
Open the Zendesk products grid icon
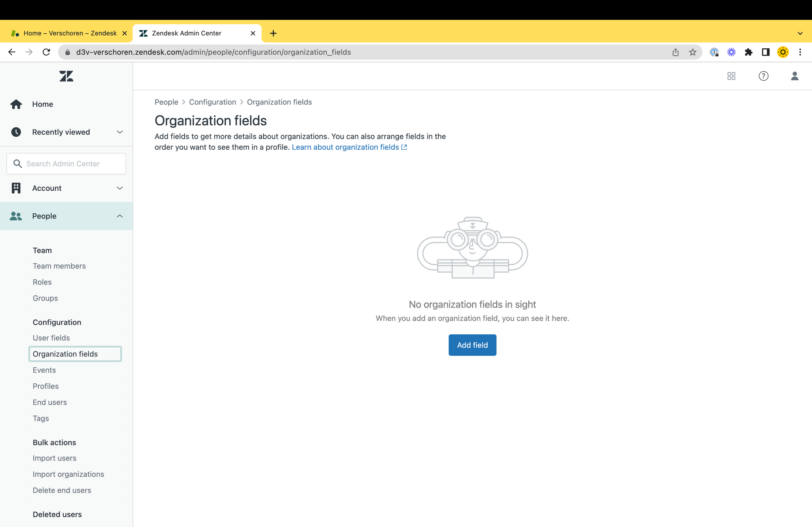(x=731, y=76)
